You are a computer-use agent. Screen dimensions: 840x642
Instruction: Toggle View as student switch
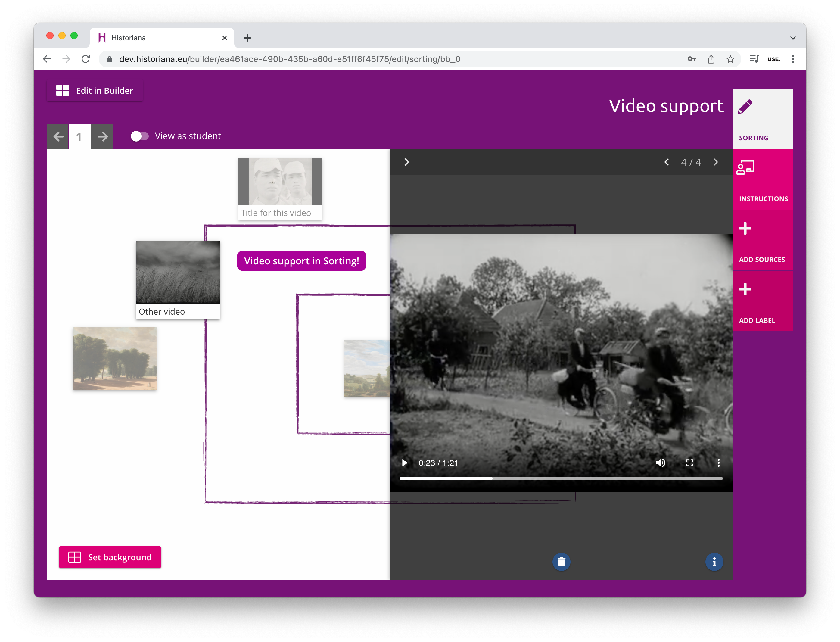point(139,136)
